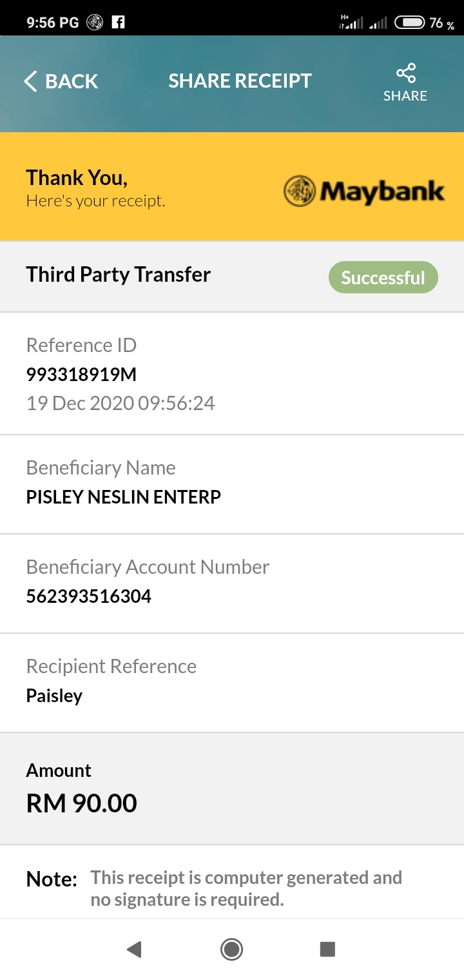The image size is (464, 980).
Task: Tap the recipient reference Paisley
Action: (x=54, y=696)
